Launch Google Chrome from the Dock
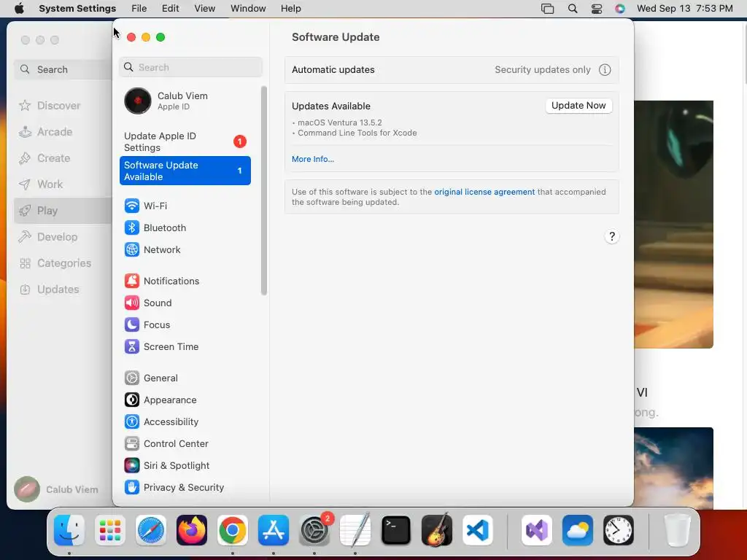 (233, 530)
